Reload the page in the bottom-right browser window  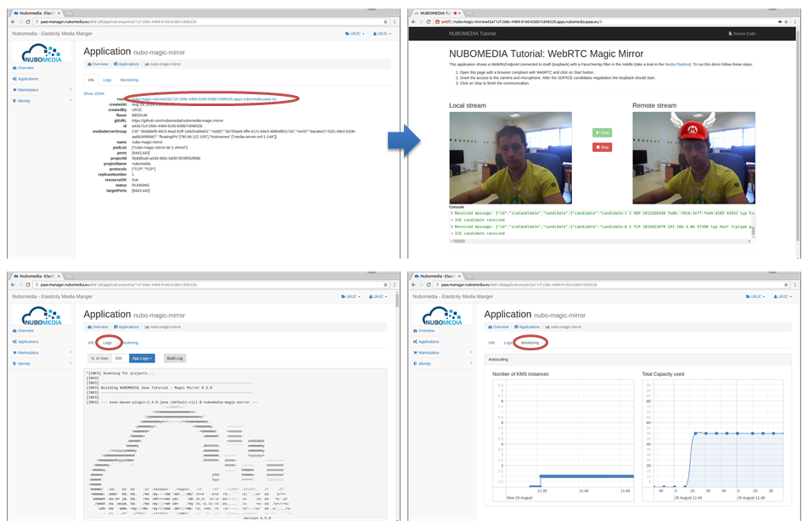point(429,285)
